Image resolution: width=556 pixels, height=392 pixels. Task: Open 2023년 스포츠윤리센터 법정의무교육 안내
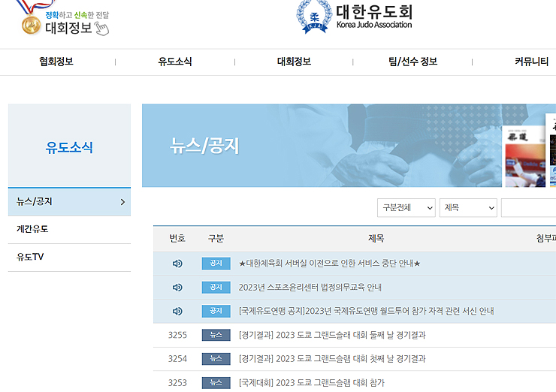310,287
